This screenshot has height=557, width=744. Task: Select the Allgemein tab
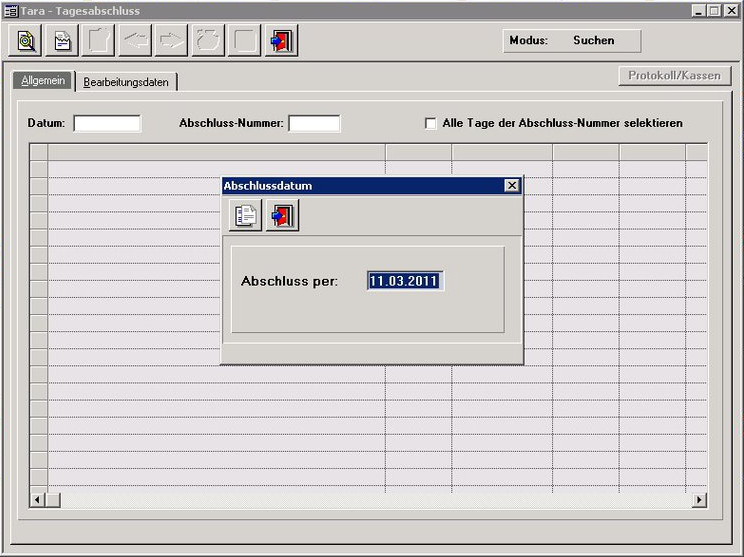click(x=43, y=80)
